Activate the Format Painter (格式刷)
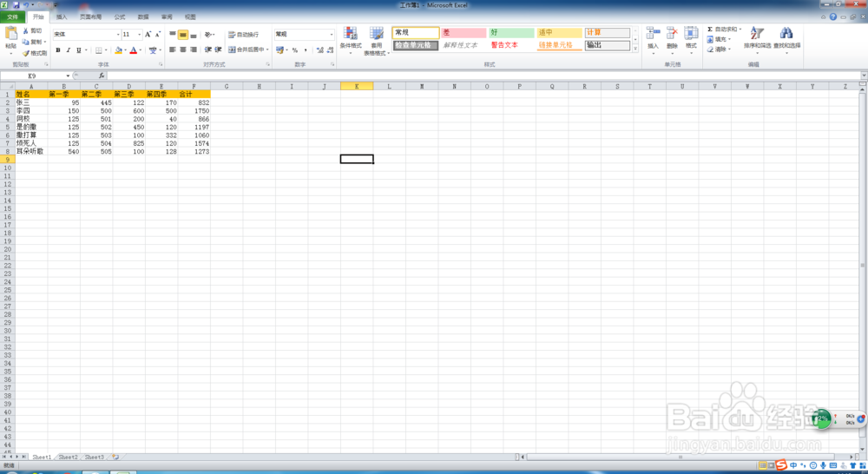The width and height of the screenshot is (868, 474). [35, 53]
